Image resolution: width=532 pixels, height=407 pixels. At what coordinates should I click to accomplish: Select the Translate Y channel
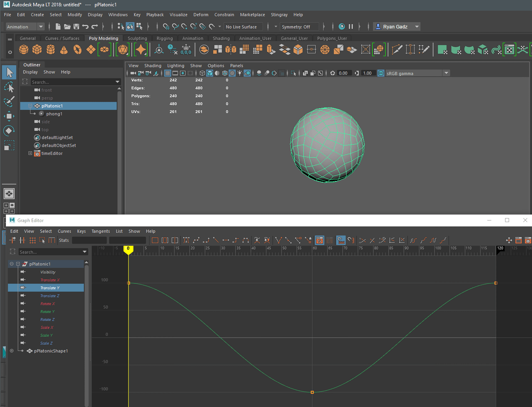coord(46,288)
